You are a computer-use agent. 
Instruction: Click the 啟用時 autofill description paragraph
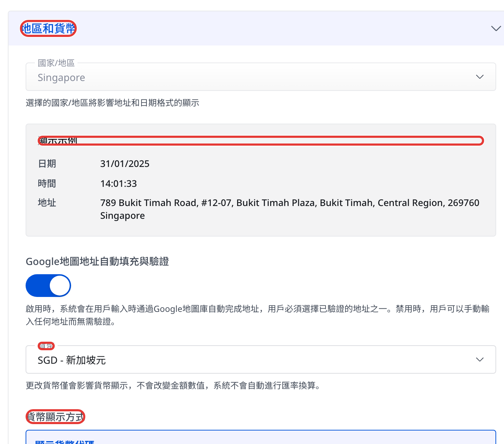click(x=258, y=315)
